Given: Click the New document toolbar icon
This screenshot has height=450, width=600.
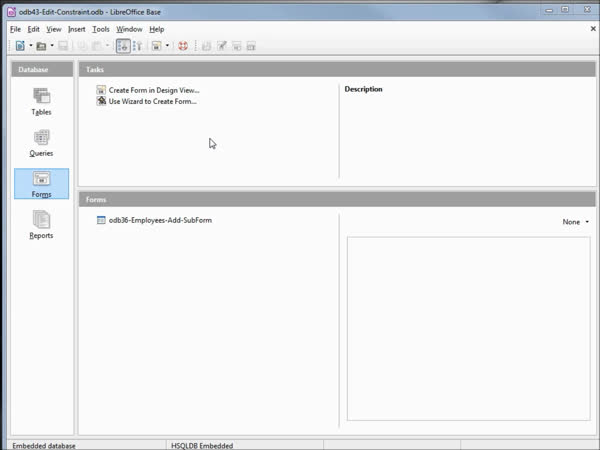Looking at the screenshot, I should [20, 46].
